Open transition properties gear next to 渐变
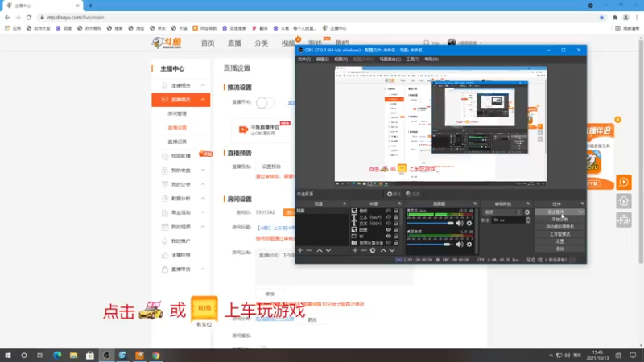This screenshot has width=644, height=362. point(527,212)
